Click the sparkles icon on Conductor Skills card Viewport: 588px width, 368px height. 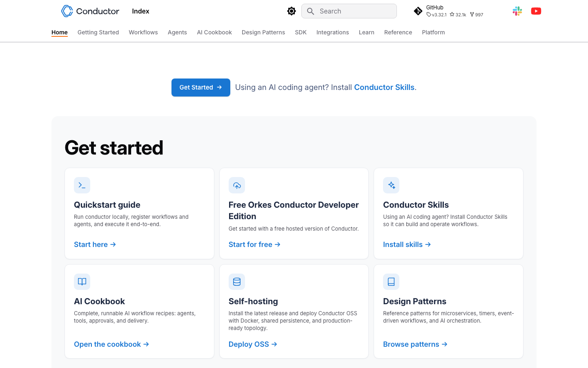[x=391, y=185]
